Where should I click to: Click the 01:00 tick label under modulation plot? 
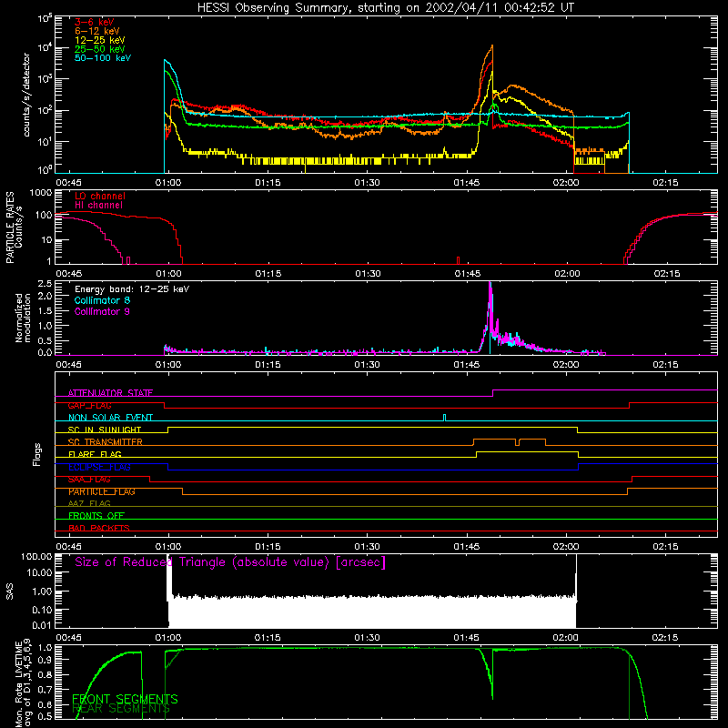click(x=168, y=365)
